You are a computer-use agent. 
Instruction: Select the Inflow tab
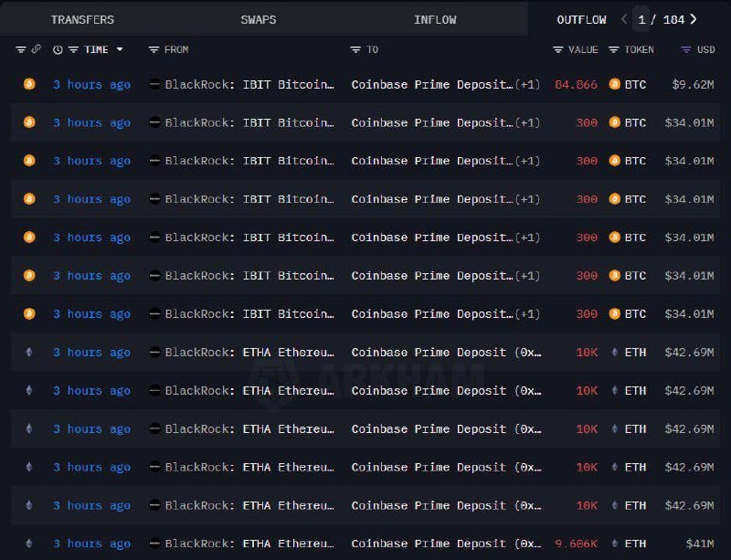click(435, 19)
